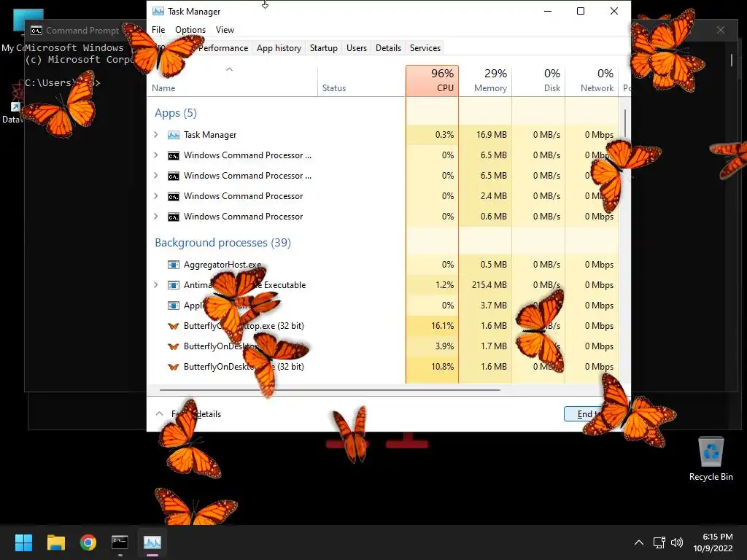
Task: Click the butterfly icon of the 3.9% CPU process
Action: point(174,346)
